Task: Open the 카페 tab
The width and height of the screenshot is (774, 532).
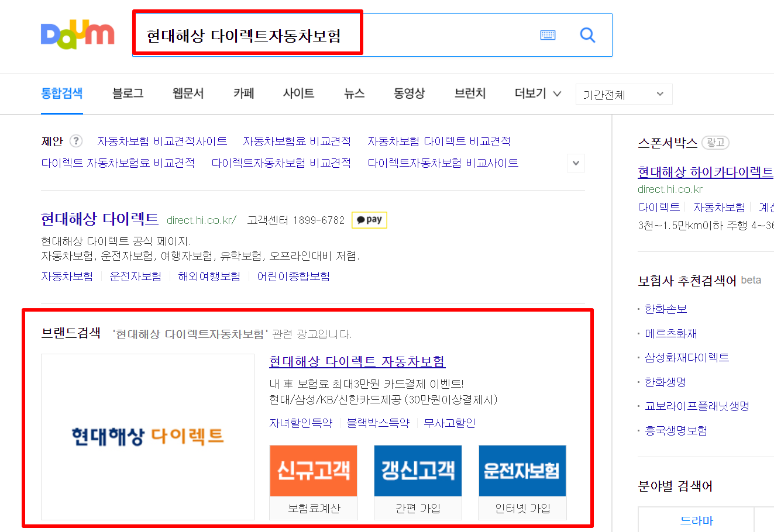Action: pyautogui.click(x=244, y=94)
